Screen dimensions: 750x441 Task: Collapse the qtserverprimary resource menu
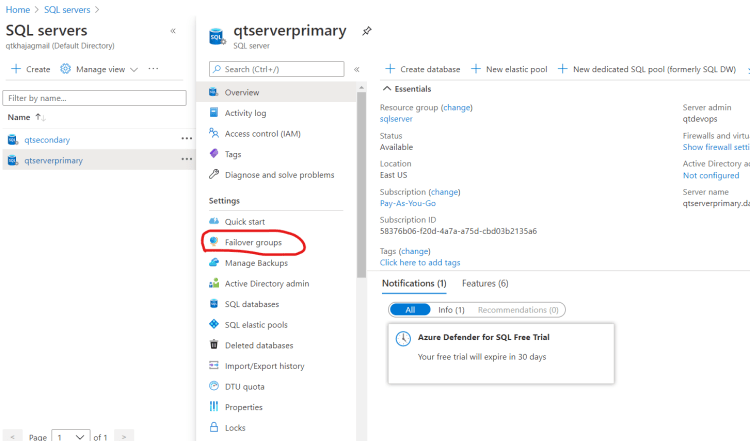click(x=356, y=69)
